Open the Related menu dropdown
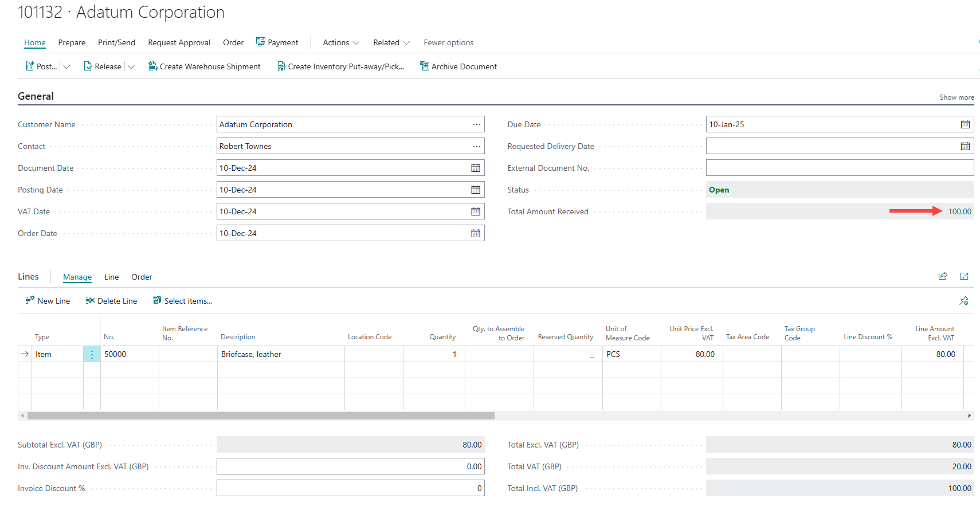Image resolution: width=980 pixels, height=518 pixels. click(x=391, y=42)
